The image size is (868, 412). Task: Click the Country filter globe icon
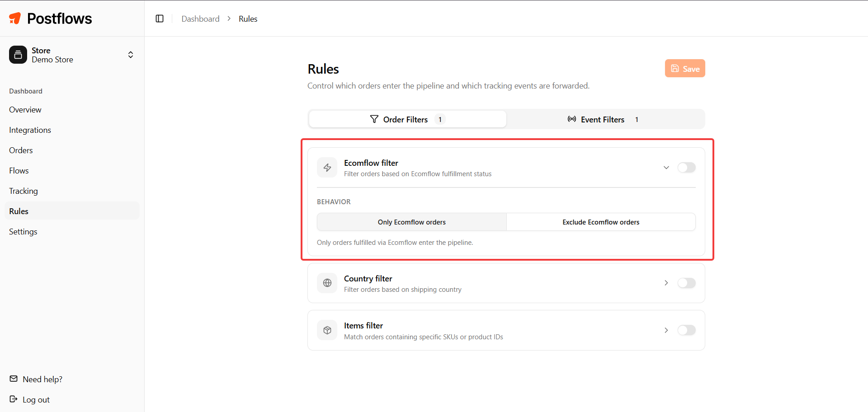point(327,283)
